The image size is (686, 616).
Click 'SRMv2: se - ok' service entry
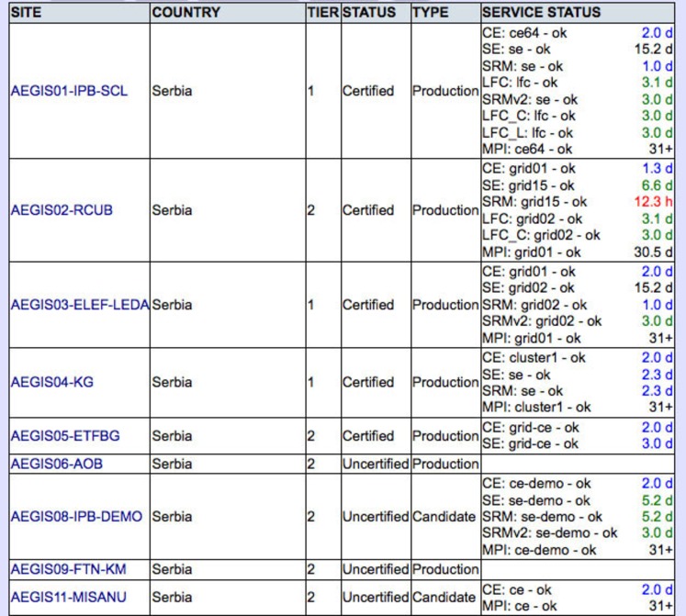click(x=530, y=100)
